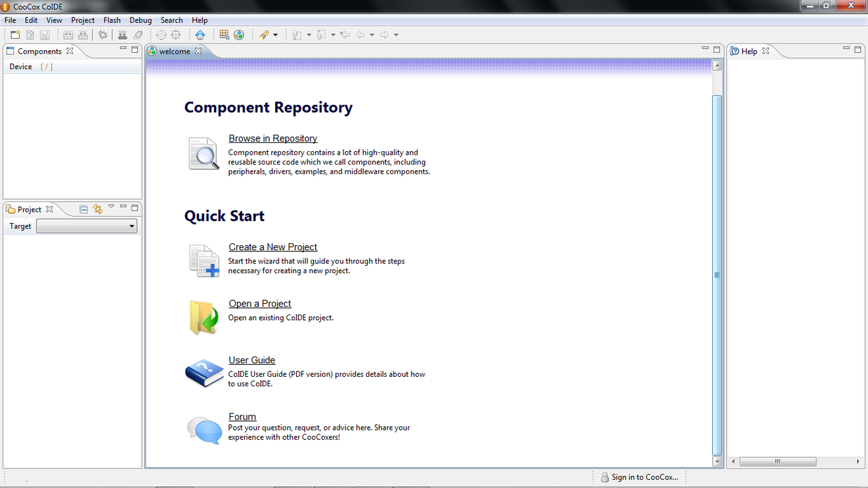This screenshot has height=488, width=868.
Task: Select the welcome editor tab
Action: [174, 51]
